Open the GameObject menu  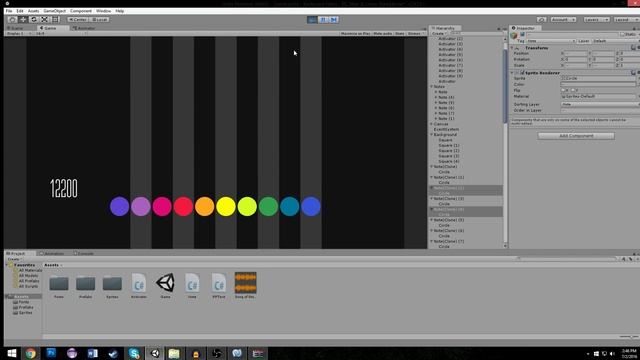pyautogui.click(x=55, y=11)
